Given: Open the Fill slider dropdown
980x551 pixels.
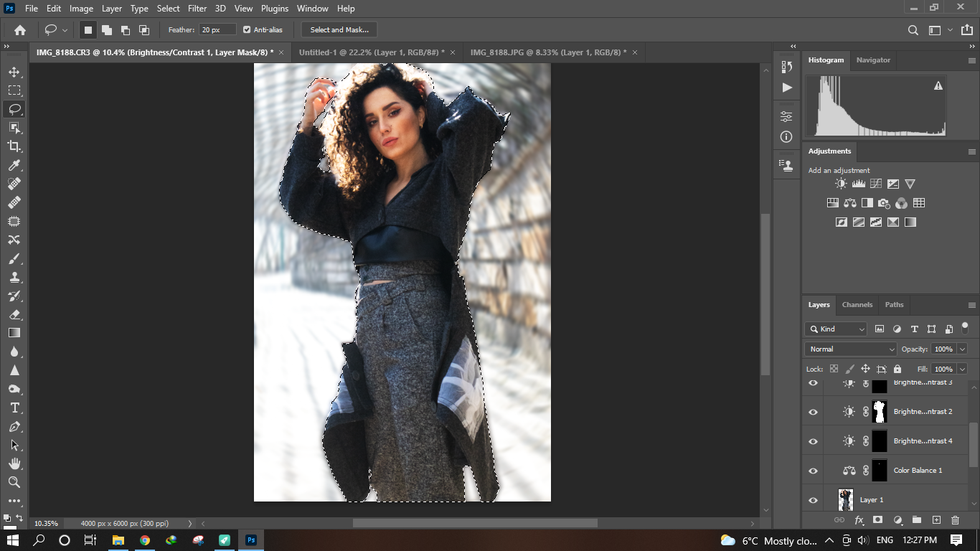Looking at the screenshot, I should click(962, 369).
